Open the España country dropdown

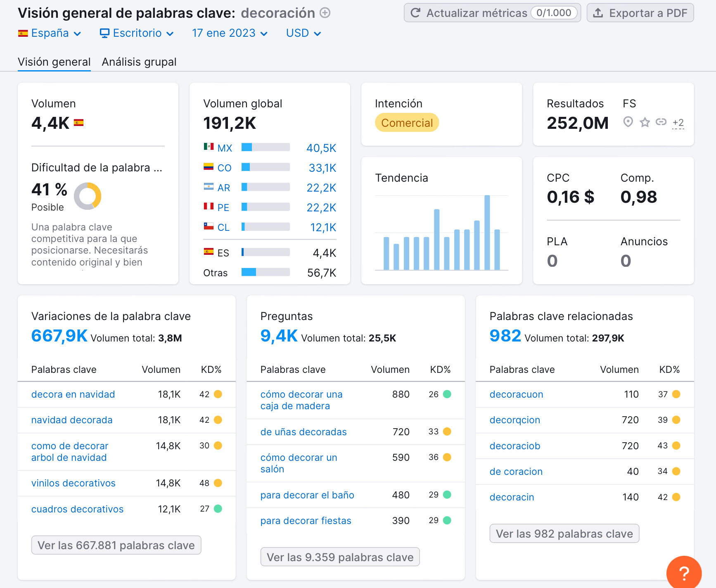50,33
